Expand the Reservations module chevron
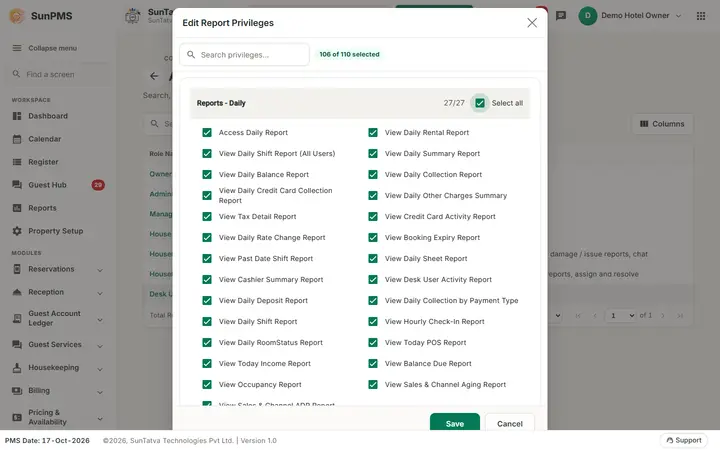Screen dimensions: 720x450 [100, 270]
